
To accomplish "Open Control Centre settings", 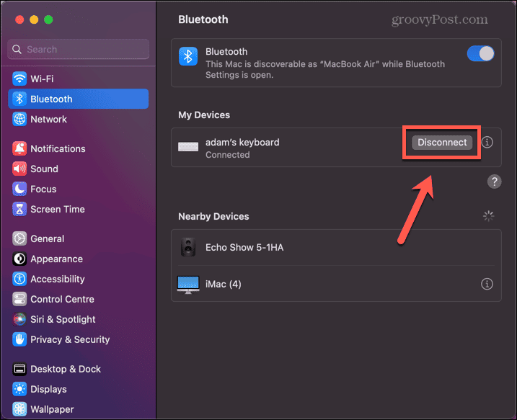I will coord(78,299).
